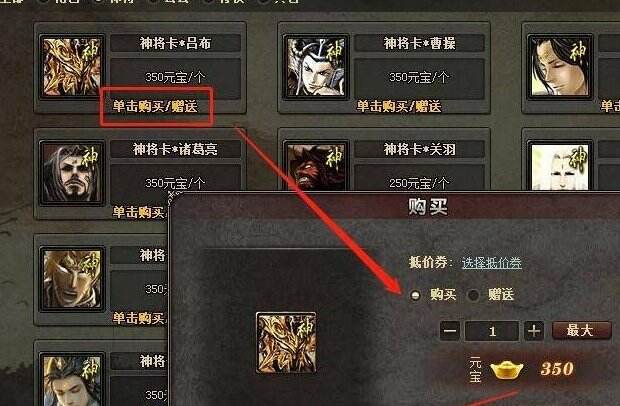Click the 曹操 god general card portrait
620x406 pixels.
coord(316,67)
